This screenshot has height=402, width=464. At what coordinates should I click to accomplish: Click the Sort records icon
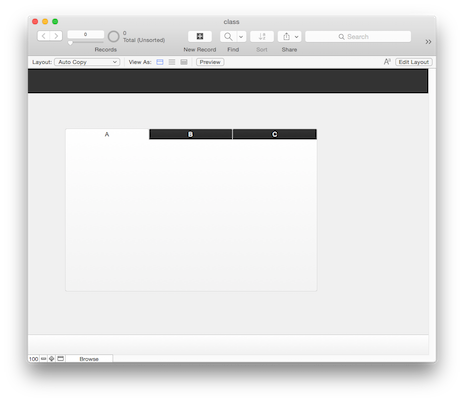coord(262,36)
